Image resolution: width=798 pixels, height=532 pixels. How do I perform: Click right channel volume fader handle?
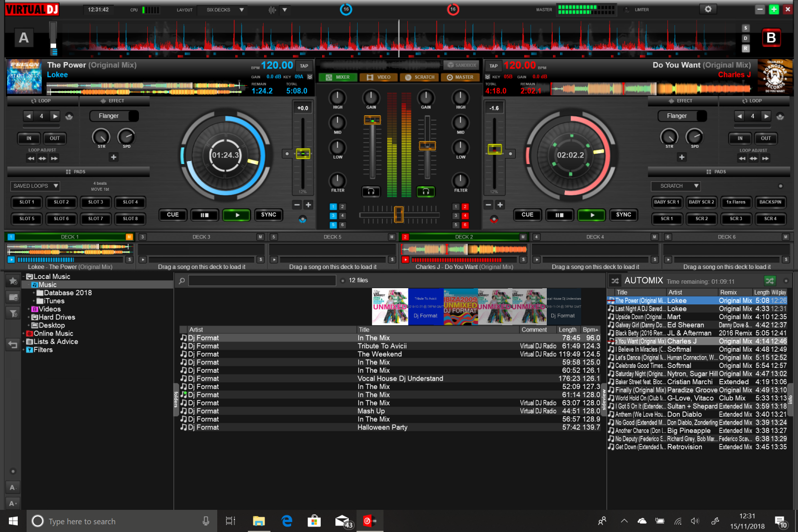point(427,145)
